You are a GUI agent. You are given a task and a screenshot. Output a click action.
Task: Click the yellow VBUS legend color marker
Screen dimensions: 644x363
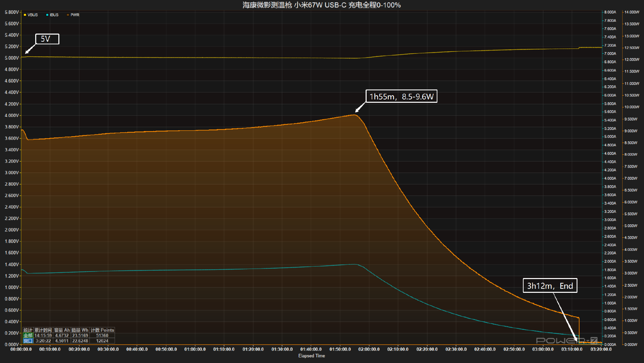tap(25, 15)
